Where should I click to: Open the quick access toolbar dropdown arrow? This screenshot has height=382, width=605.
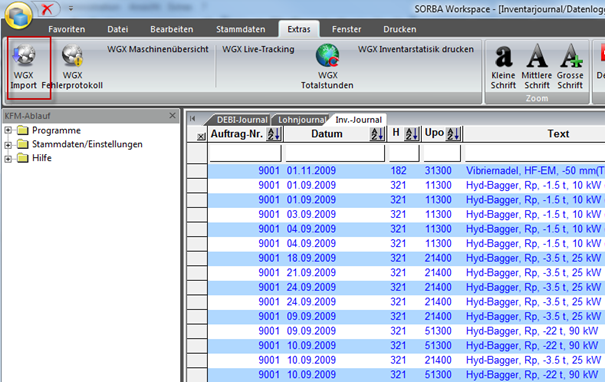click(71, 8)
